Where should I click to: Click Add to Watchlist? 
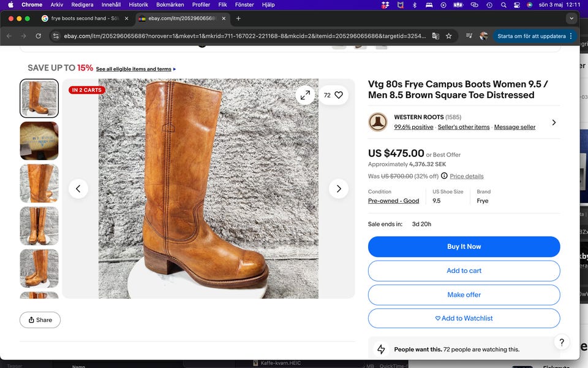464,318
